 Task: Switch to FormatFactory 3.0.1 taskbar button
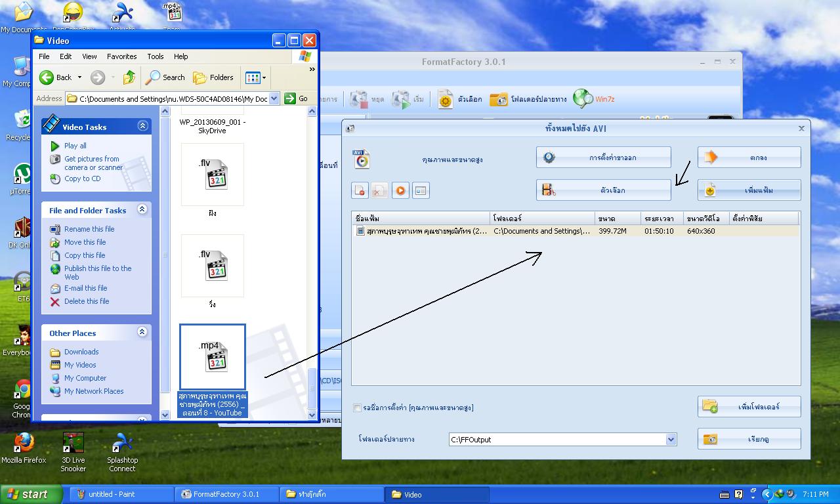click(226, 494)
